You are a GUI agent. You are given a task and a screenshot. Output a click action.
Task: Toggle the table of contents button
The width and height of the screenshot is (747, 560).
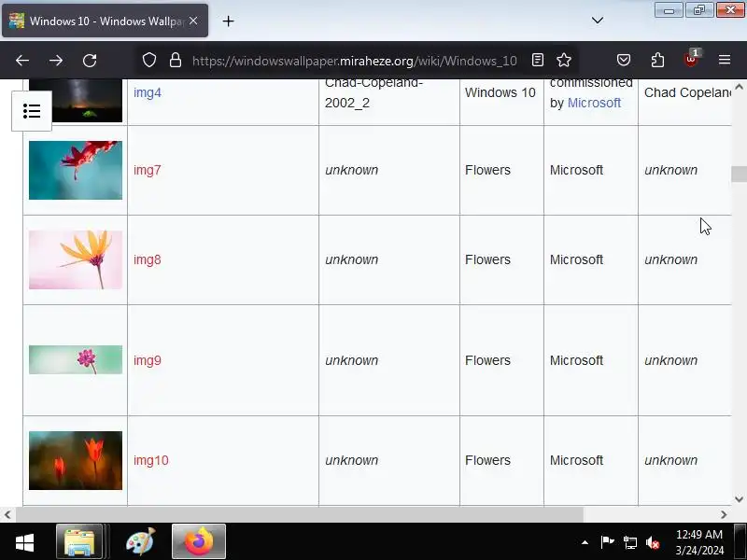point(32,111)
